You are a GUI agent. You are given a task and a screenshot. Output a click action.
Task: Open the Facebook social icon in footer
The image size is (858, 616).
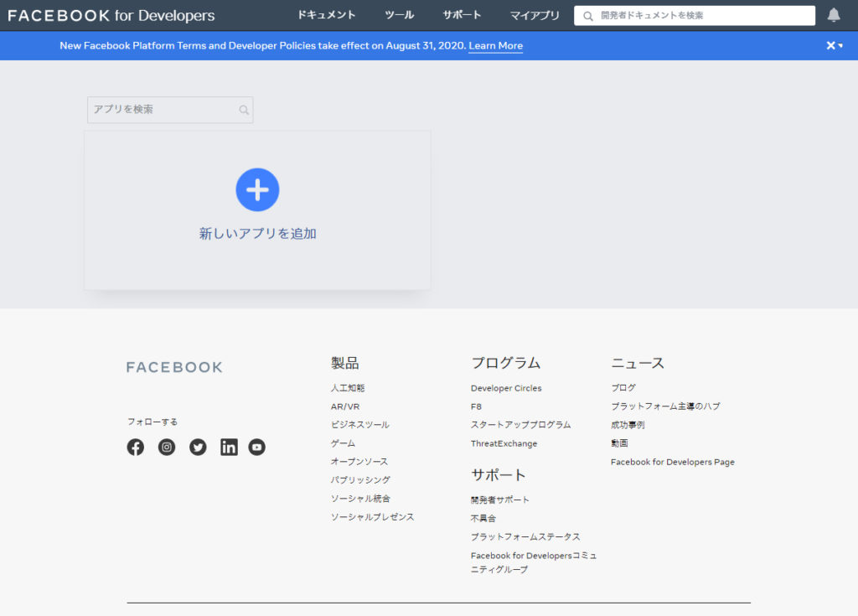pos(136,448)
